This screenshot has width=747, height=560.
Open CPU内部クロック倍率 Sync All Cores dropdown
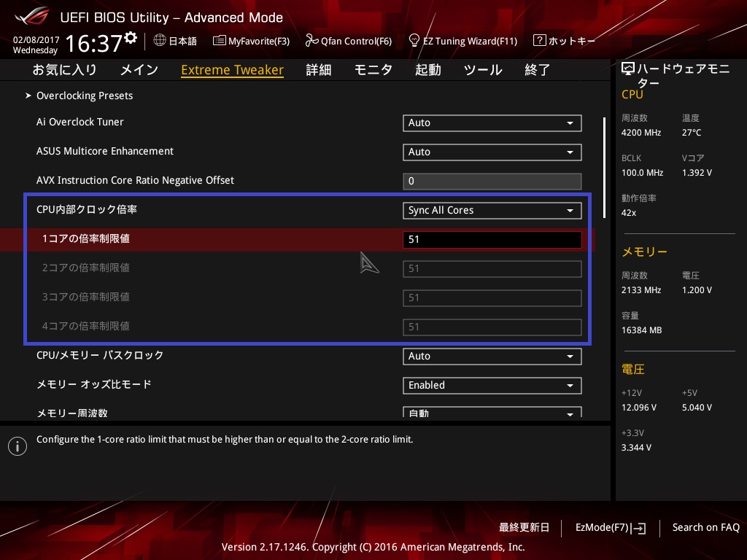[x=492, y=211]
